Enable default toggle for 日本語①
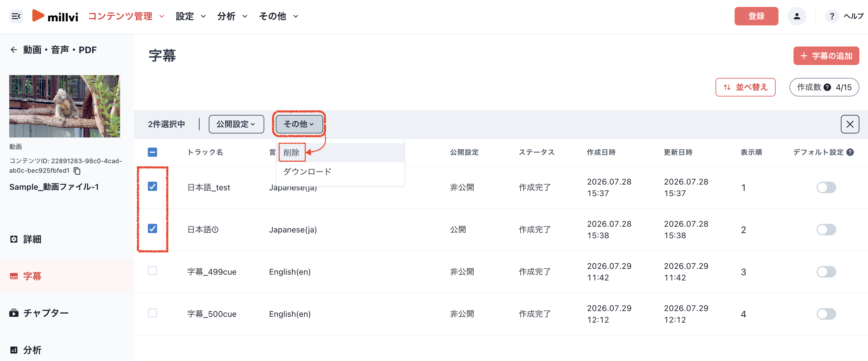 [826, 230]
